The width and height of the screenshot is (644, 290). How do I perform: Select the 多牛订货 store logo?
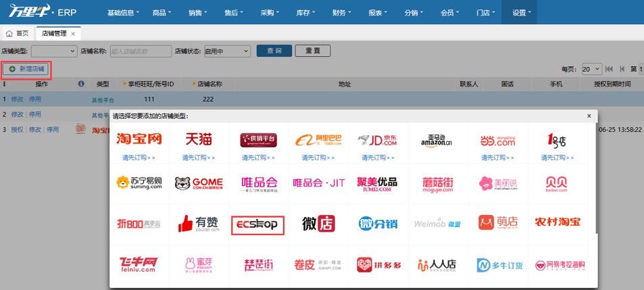tap(500, 266)
